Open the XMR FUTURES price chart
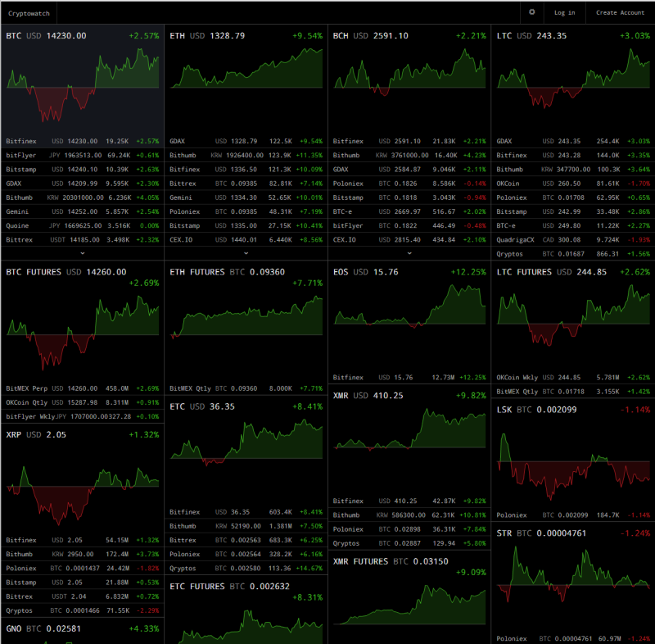The image size is (655, 644). point(409,604)
